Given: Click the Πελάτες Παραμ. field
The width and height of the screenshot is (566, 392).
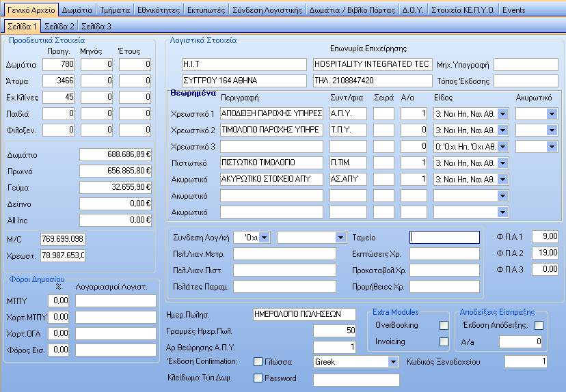Looking at the screenshot, I should point(285,287).
